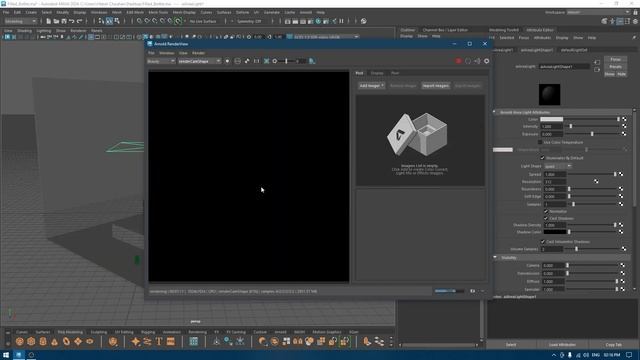Click the Type text shelf icon
The width and height of the screenshot is (640, 360).
click(x=159, y=341)
